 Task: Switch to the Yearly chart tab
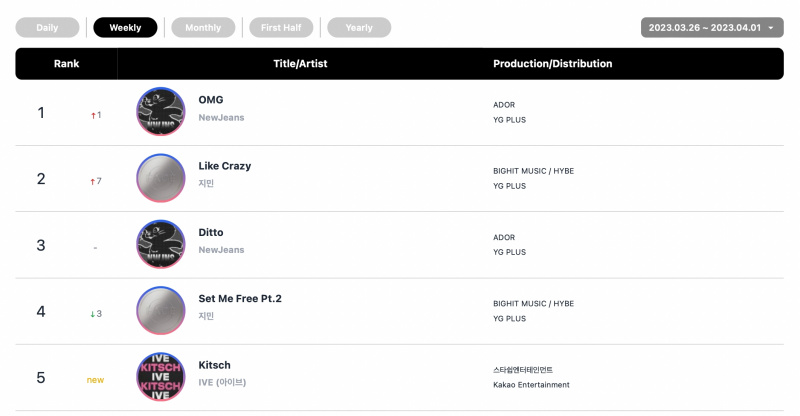[x=359, y=28]
